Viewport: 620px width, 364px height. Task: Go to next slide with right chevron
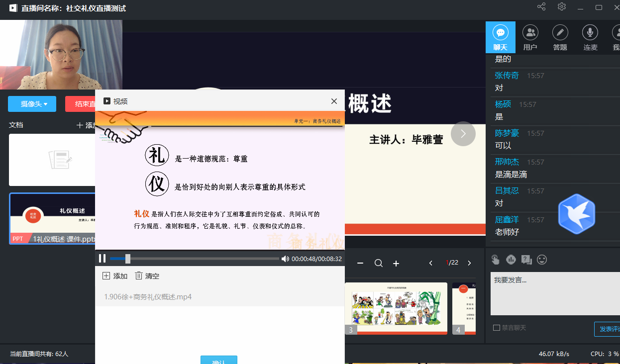(x=463, y=134)
